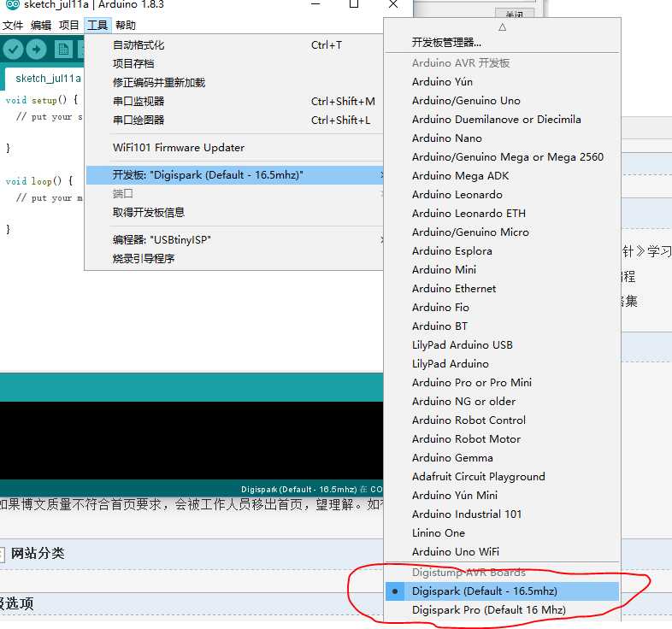Select Arduino Leonardo board
Image resolution: width=672 pixels, height=629 pixels.
click(x=502, y=195)
